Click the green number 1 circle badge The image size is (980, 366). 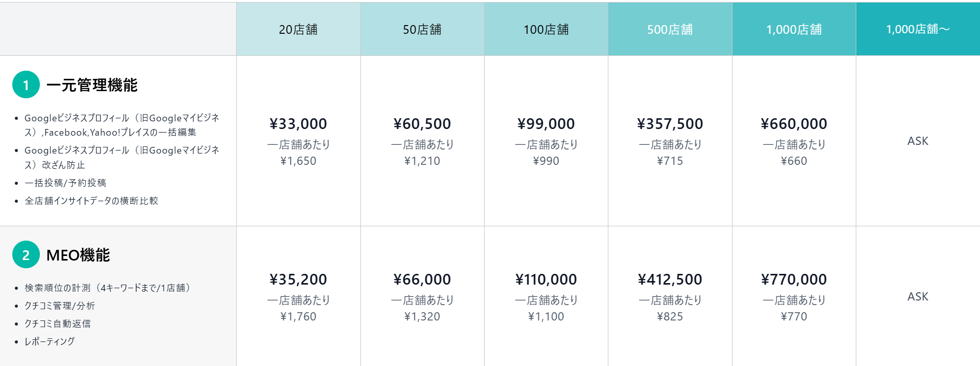click(26, 84)
